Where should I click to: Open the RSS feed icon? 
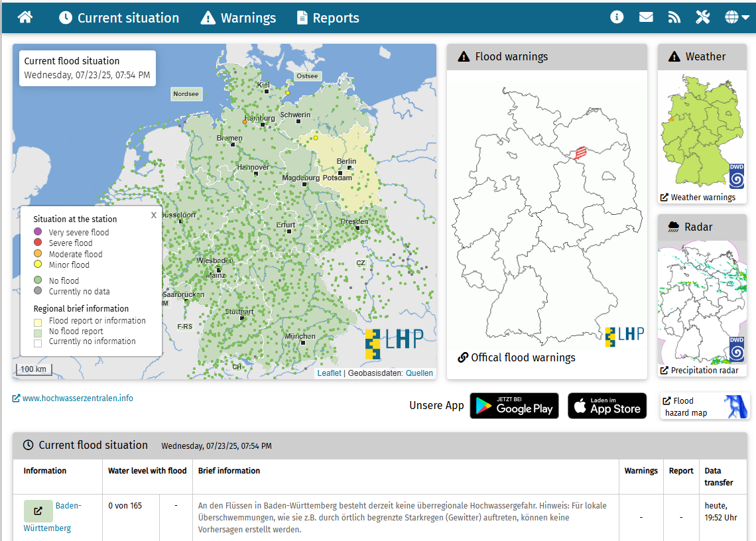tap(674, 17)
